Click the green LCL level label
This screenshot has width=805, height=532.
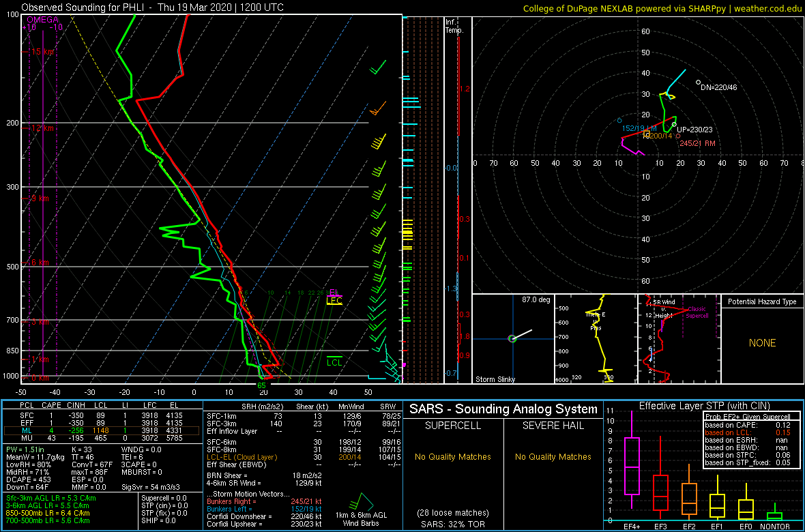tap(334, 363)
